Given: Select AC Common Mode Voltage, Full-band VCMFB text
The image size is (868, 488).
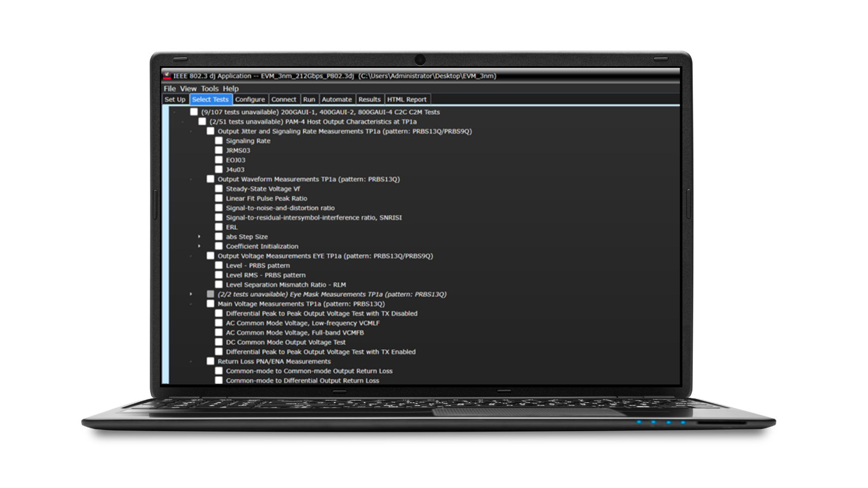Looking at the screenshot, I should (x=295, y=332).
